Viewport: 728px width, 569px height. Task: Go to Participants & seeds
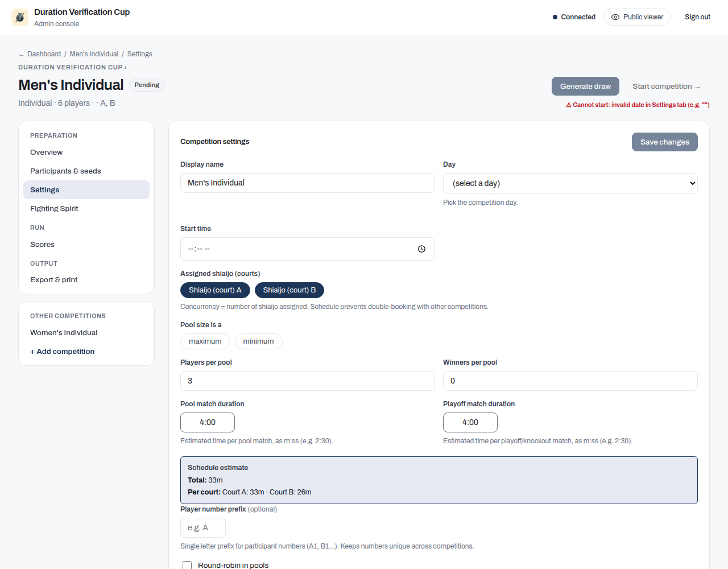86,171
